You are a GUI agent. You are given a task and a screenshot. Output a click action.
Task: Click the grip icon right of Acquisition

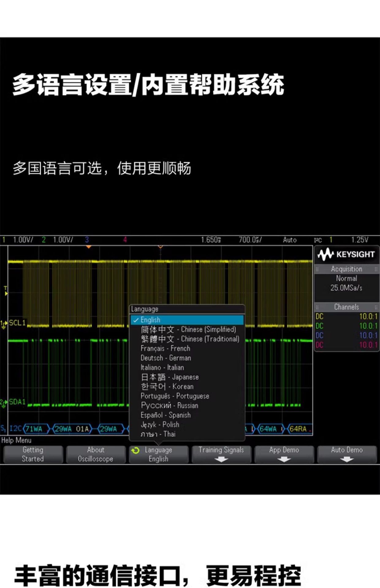(376, 269)
